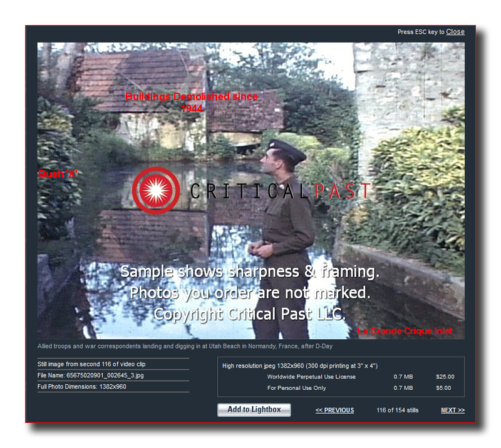Select the For Personal Use Only option
Viewport: 501px width, 448px height.
click(296, 388)
